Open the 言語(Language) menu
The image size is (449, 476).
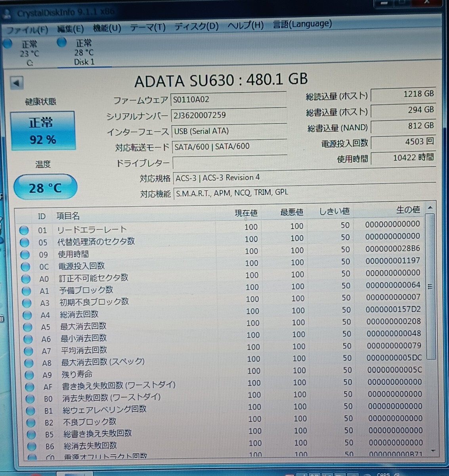(x=302, y=24)
